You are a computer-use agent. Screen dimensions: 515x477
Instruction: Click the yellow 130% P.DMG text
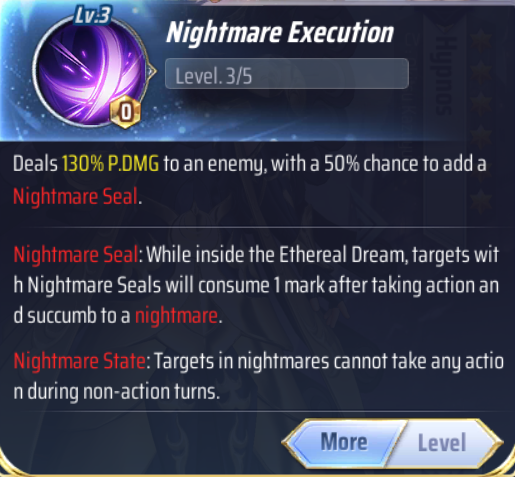click(110, 164)
